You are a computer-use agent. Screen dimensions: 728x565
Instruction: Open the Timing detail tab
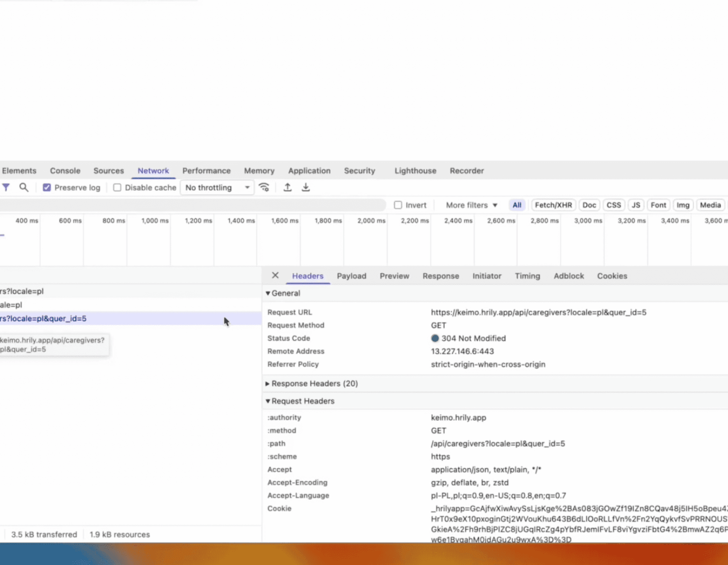coord(527,276)
